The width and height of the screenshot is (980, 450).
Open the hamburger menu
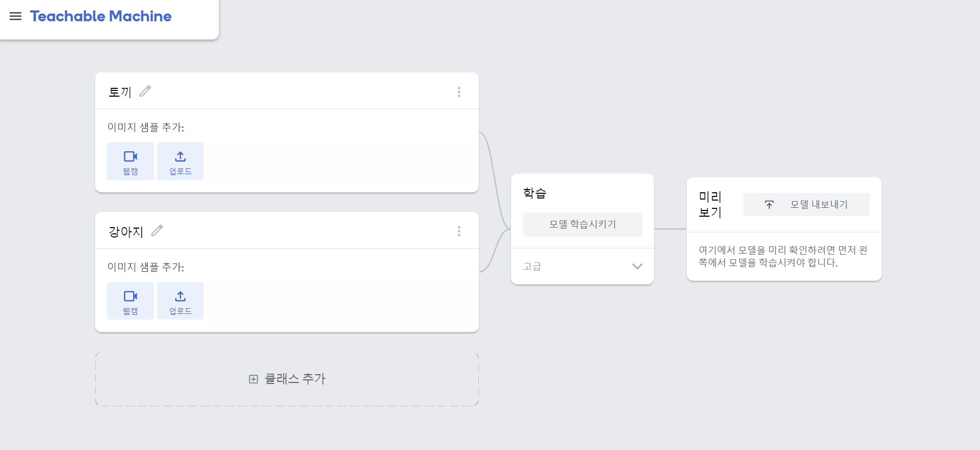point(16,16)
